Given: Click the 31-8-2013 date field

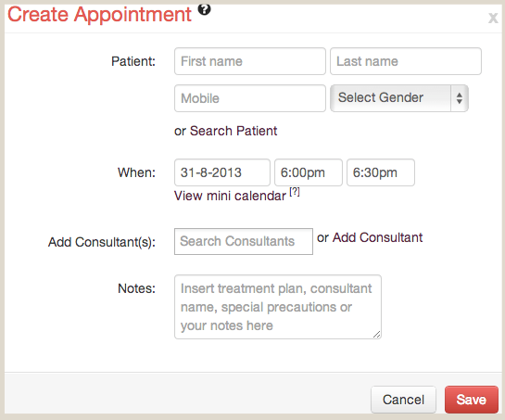Looking at the screenshot, I should 221,172.
